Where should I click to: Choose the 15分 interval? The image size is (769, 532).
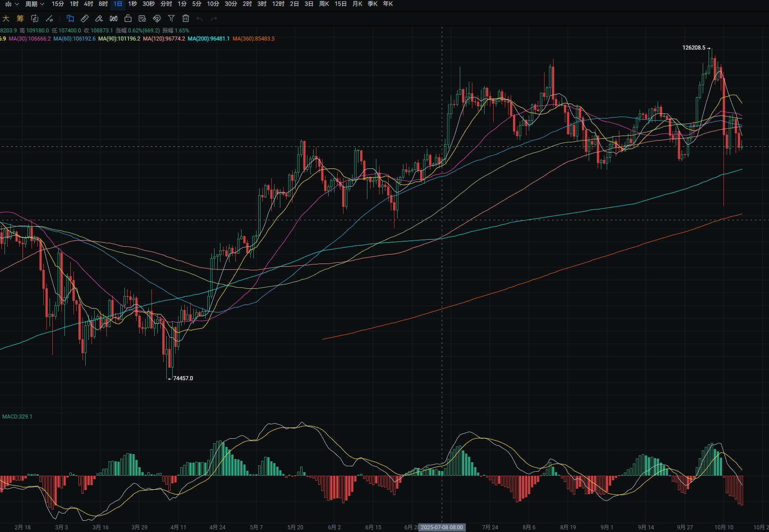(58, 4)
